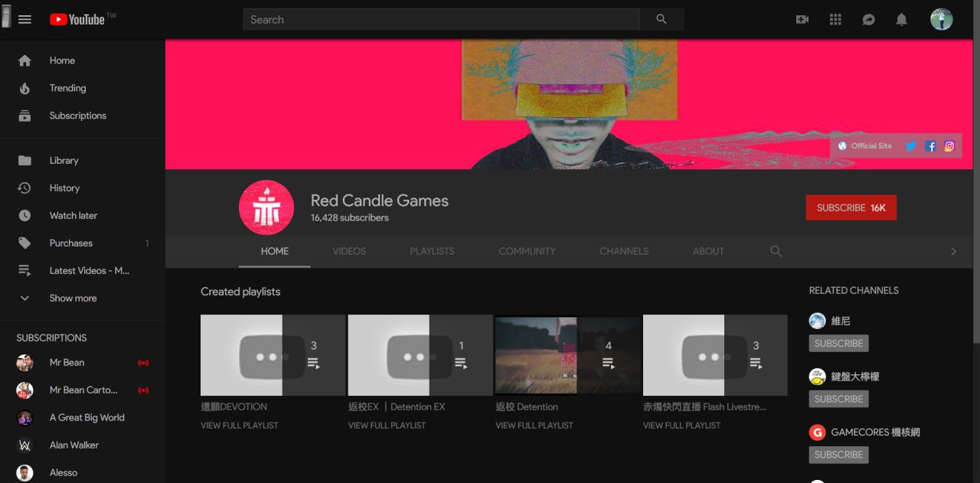Screen dimensions: 980x483
Task: Click the Alan Walker channel avatar
Action: tap(24, 445)
